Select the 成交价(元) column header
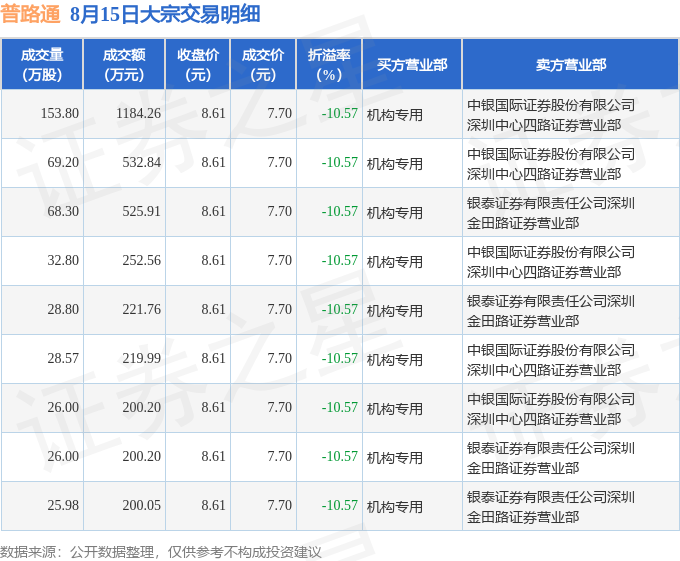Image resolution: width=680 pixels, height=561 pixels. tap(263, 65)
